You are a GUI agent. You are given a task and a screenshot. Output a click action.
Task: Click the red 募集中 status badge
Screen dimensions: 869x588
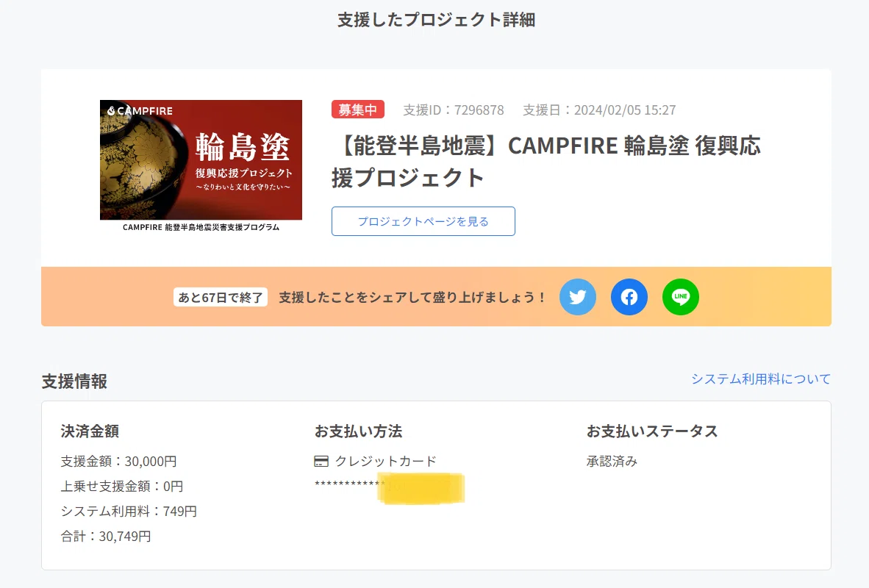pos(358,110)
